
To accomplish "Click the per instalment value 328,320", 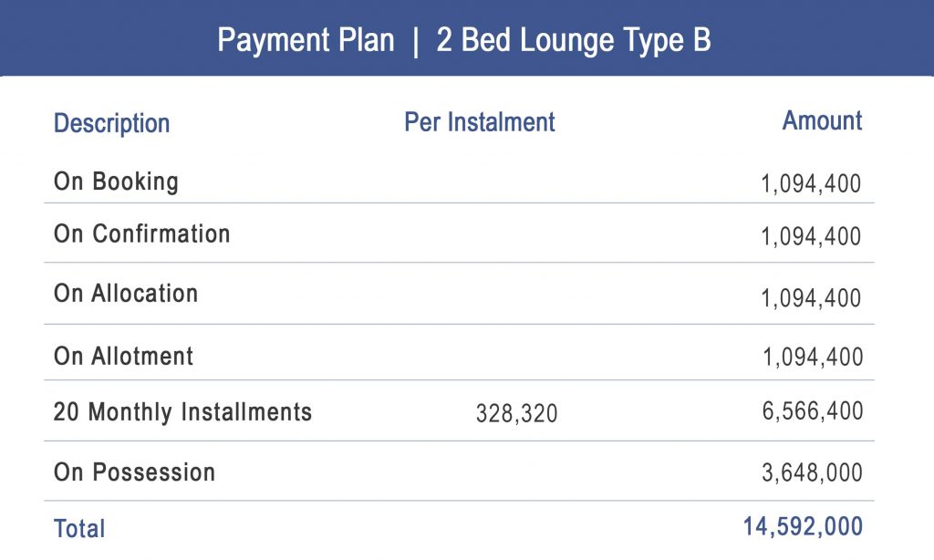I will click(x=517, y=413).
